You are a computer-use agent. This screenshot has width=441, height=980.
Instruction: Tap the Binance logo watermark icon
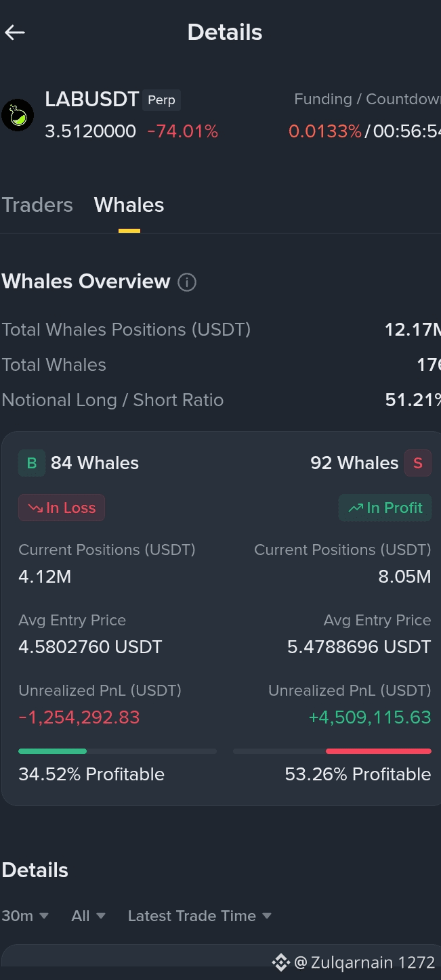[281, 962]
